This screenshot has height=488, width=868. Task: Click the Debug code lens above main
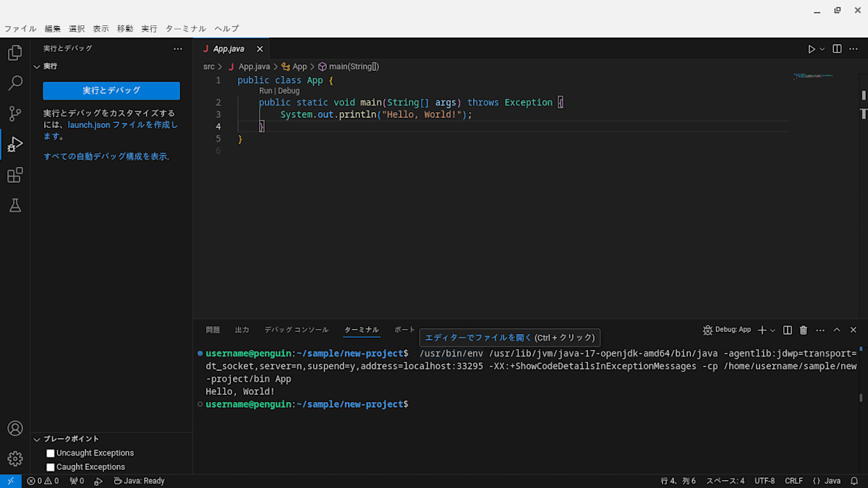click(288, 91)
